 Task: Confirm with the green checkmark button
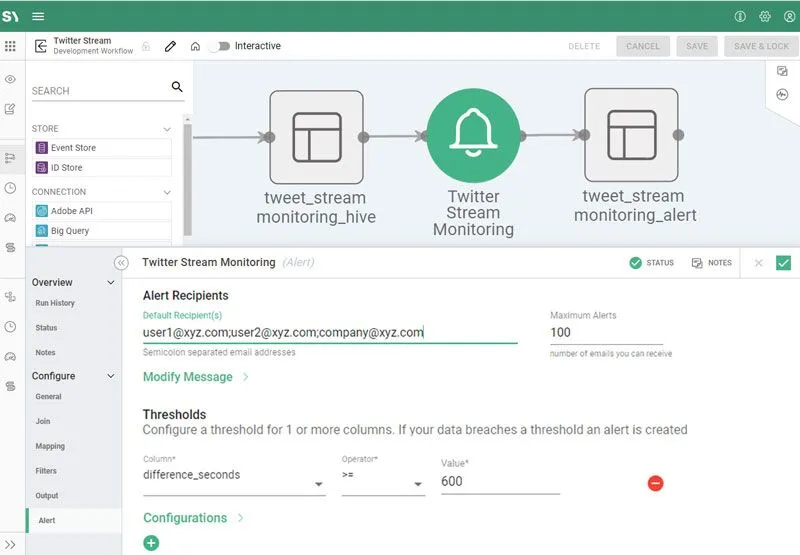click(x=783, y=263)
